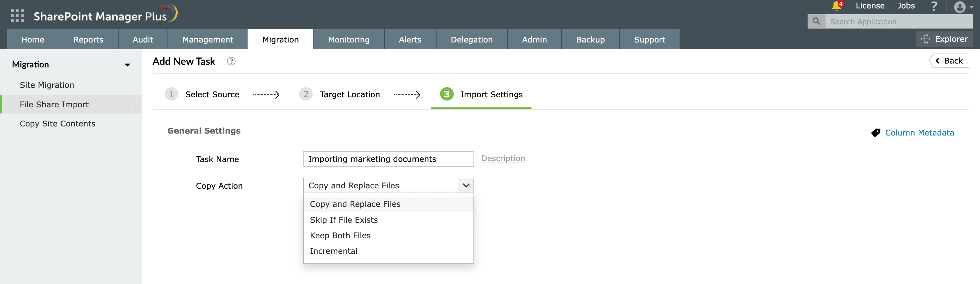Open notifications bell with 4 alerts
Screen dimensions: 980x284
pos(837,6)
